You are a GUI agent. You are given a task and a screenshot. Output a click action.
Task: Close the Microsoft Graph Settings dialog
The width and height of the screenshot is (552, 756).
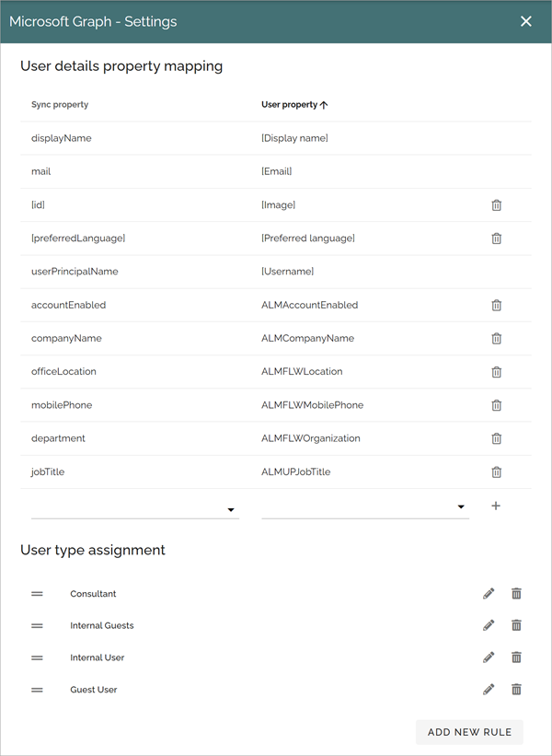click(526, 21)
